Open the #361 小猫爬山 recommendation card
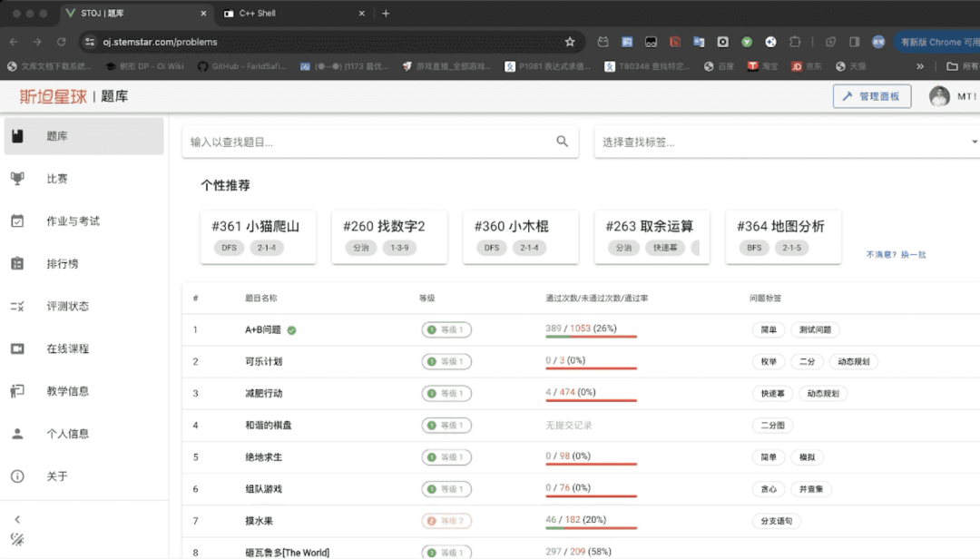 coord(258,237)
